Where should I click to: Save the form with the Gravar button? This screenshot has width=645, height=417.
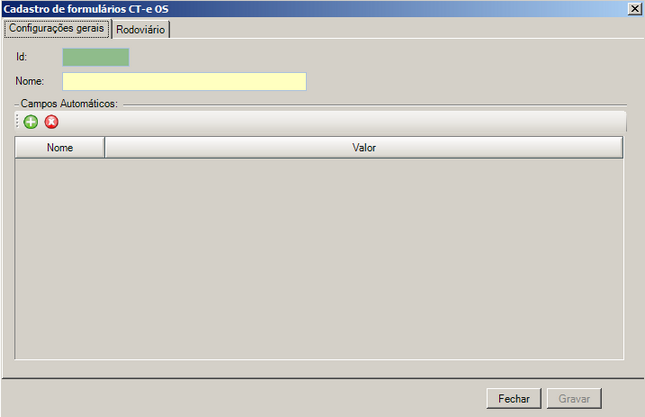tap(574, 398)
